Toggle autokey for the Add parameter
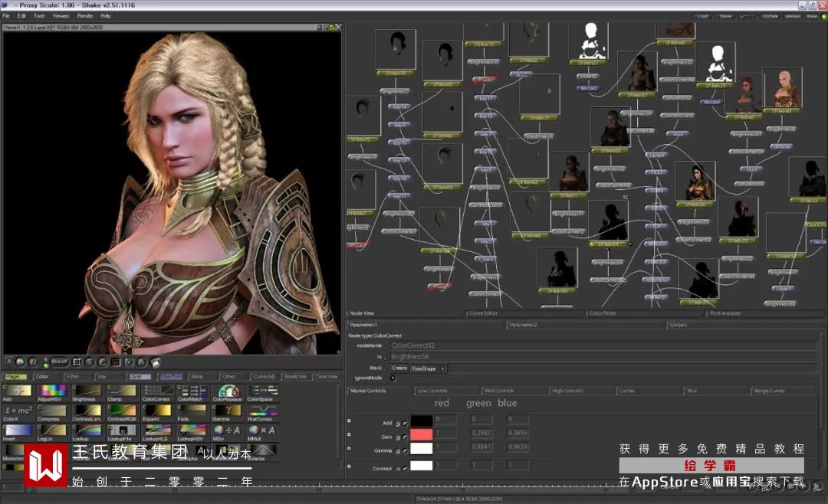Viewport: 828px width, 504px height. tap(398, 424)
